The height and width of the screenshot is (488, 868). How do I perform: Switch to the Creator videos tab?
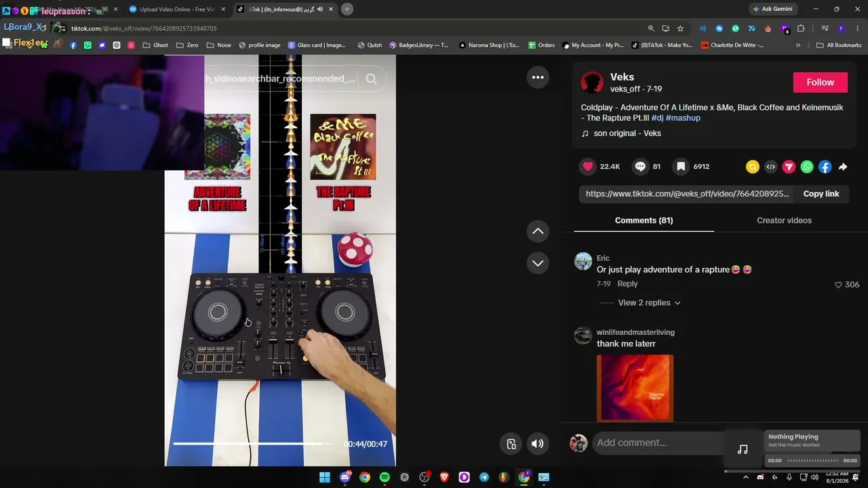click(x=784, y=220)
